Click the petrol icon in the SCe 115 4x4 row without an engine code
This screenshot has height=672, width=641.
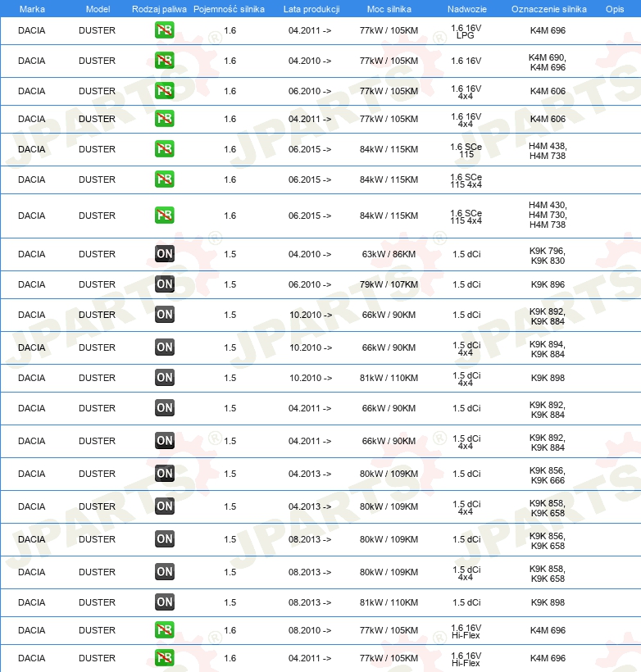click(165, 179)
